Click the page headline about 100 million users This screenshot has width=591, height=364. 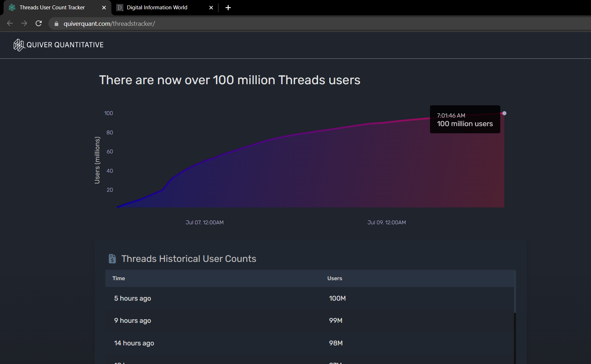coord(230,80)
